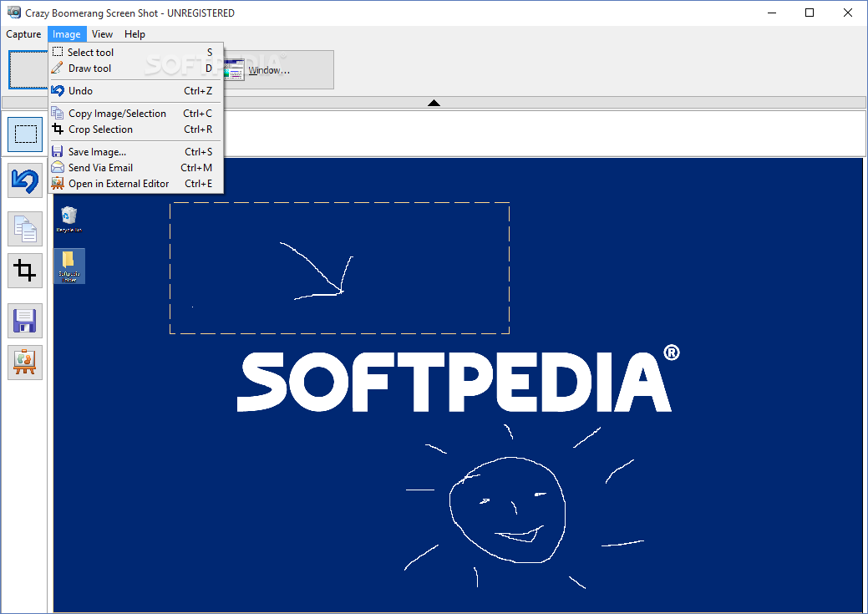Click the External Editor easel sidebar icon
This screenshot has height=614, width=868.
(25, 363)
